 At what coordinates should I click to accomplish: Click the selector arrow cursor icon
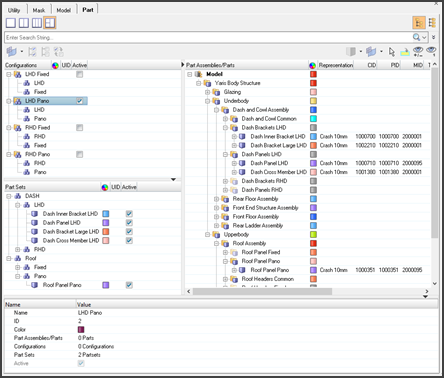392,52
